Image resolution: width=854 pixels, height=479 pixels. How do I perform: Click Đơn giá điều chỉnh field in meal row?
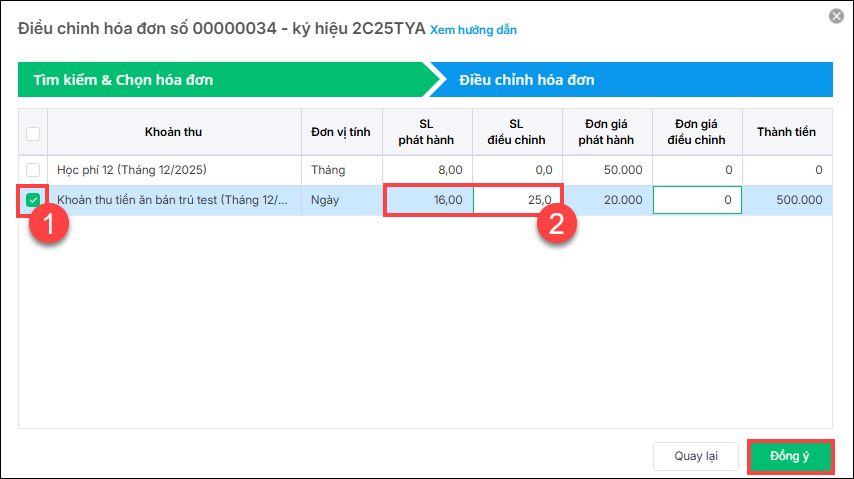697,200
